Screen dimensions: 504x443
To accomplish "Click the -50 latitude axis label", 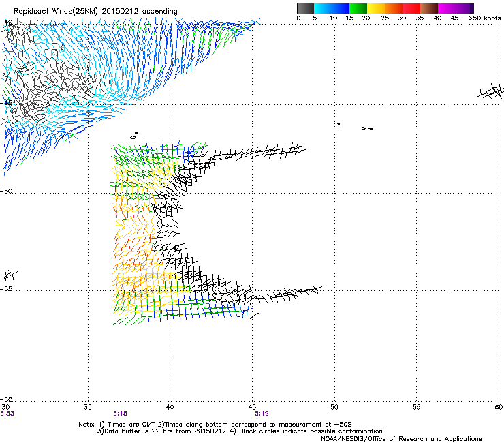I will point(6,191).
